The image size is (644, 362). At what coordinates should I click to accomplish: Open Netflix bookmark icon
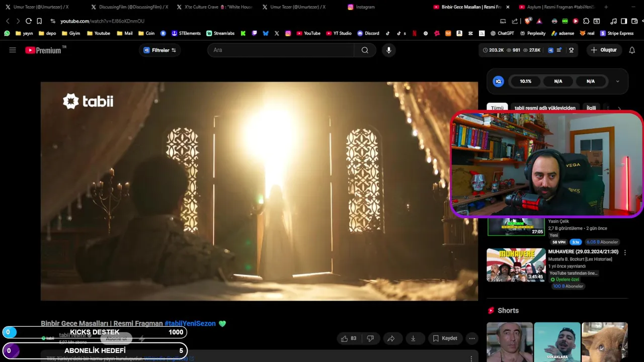[415, 33]
